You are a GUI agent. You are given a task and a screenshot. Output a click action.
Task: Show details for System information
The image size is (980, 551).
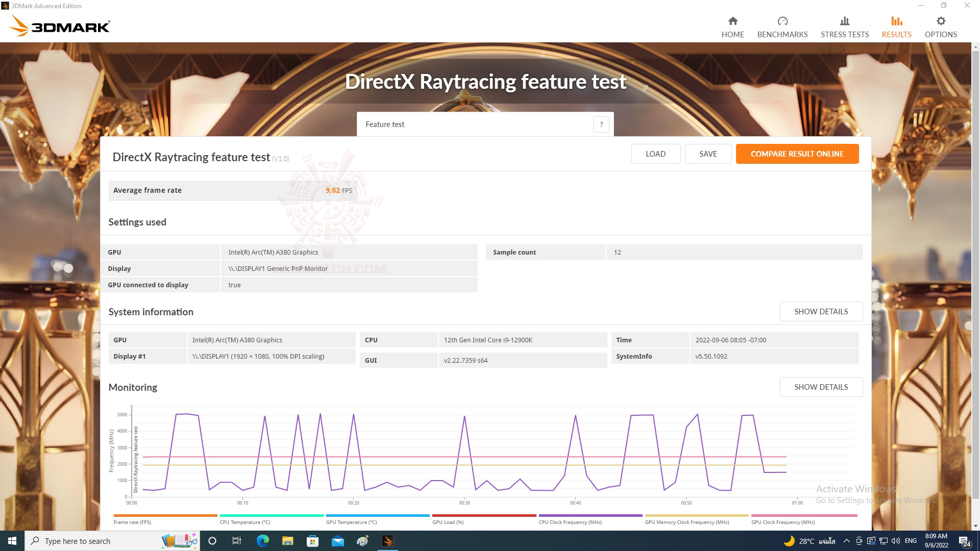[821, 311]
